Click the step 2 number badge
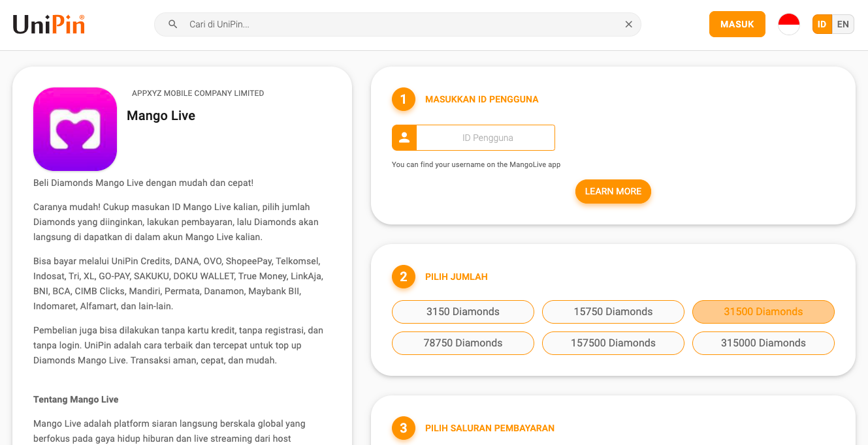The image size is (868, 445). [403, 277]
